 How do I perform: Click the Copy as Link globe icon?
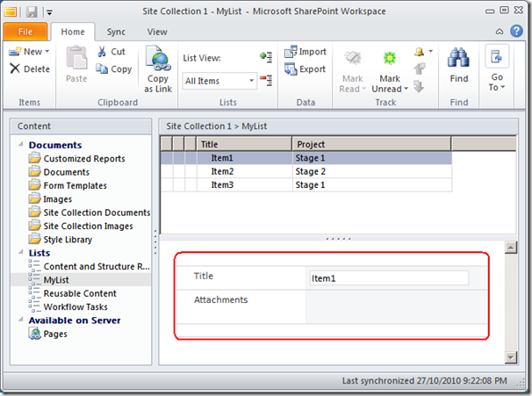(157, 58)
